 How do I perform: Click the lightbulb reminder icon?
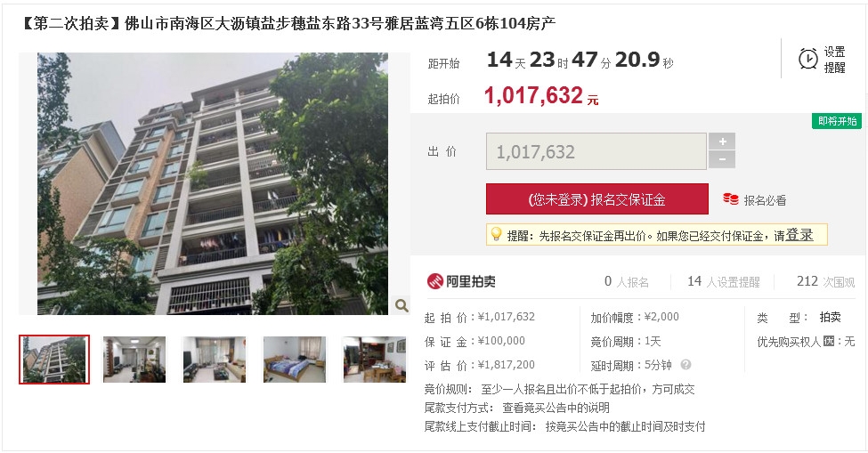tap(496, 235)
